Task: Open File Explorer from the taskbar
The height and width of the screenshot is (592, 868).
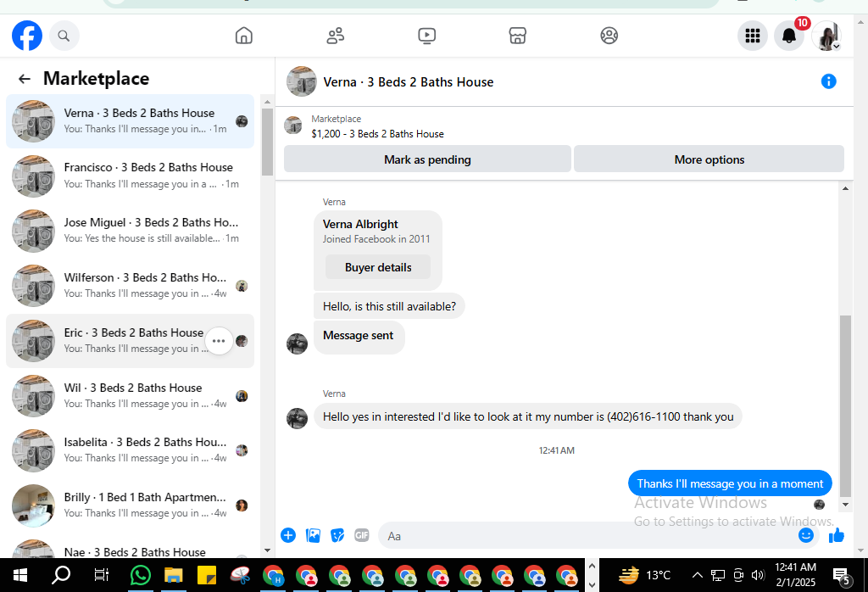Action: point(173,575)
